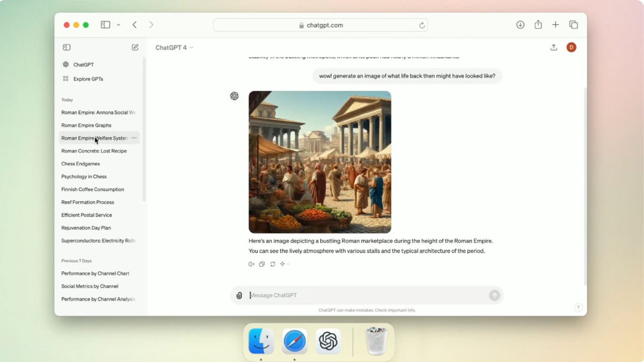The height and width of the screenshot is (362, 644).
Task: Open Finnish Coffee Consumption chat
Action: coord(92,190)
